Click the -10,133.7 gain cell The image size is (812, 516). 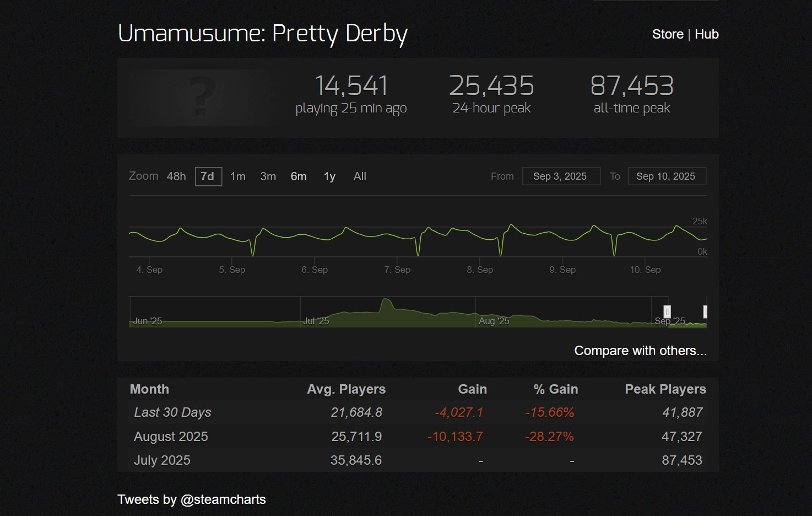[x=455, y=437]
